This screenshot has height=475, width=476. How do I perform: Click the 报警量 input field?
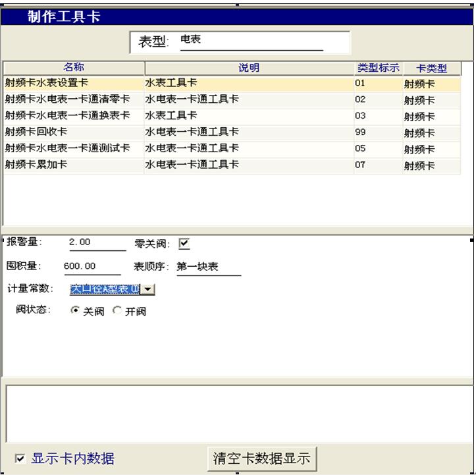(x=96, y=243)
